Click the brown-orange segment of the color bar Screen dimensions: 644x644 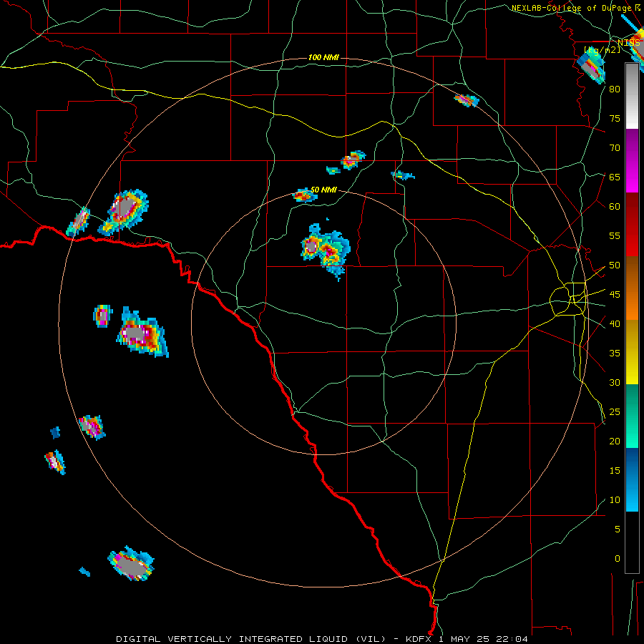point(632,288)
